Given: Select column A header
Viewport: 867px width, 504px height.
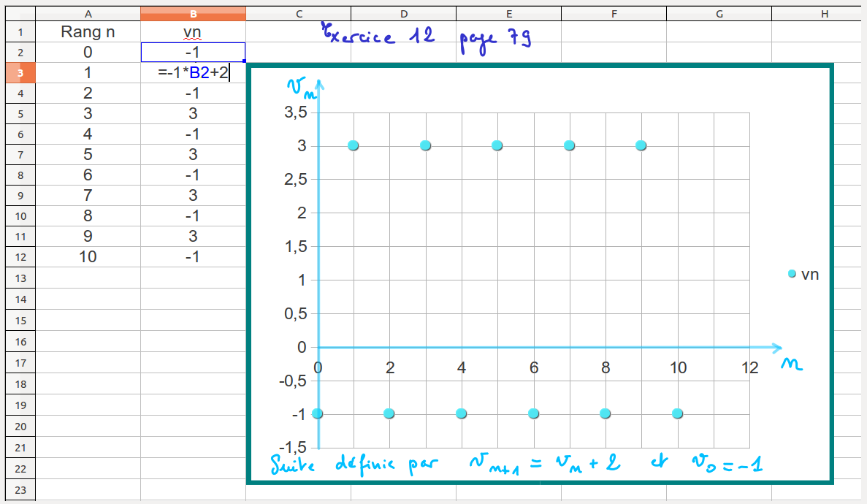Looking at the screenshot, I should tap(88, 14).
